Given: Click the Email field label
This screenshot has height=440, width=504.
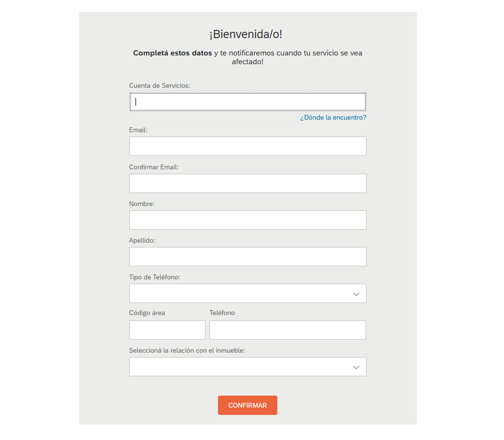Looking at the screenshot, I should tap(138, 130).
